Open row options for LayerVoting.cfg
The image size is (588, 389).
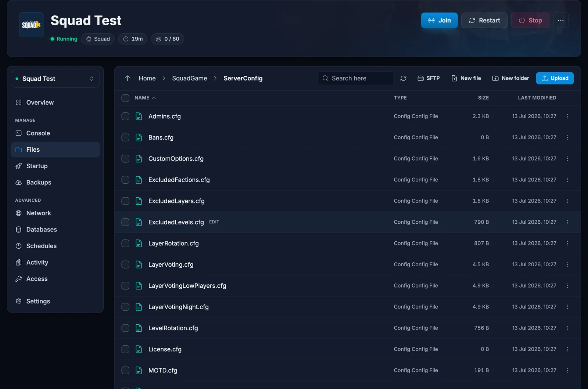(x=567, y=264)
